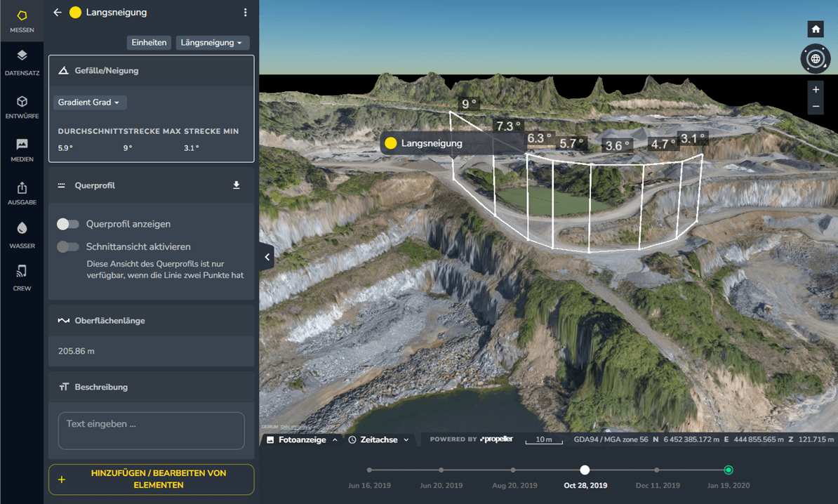The height and width of the screenshot is (504, 838).
Task: Click the Einheiten button
Action: pos(149,43)
